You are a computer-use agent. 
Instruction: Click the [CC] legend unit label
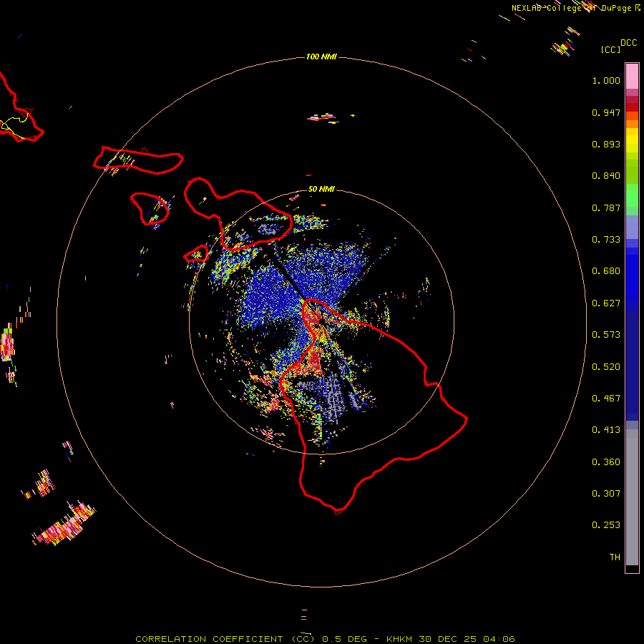point(610,49)
